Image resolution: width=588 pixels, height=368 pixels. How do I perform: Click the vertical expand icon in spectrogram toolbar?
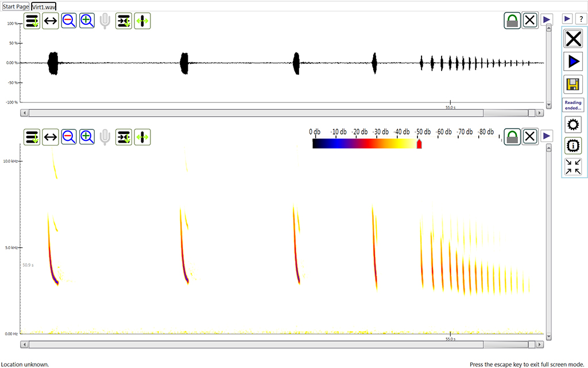142,137
